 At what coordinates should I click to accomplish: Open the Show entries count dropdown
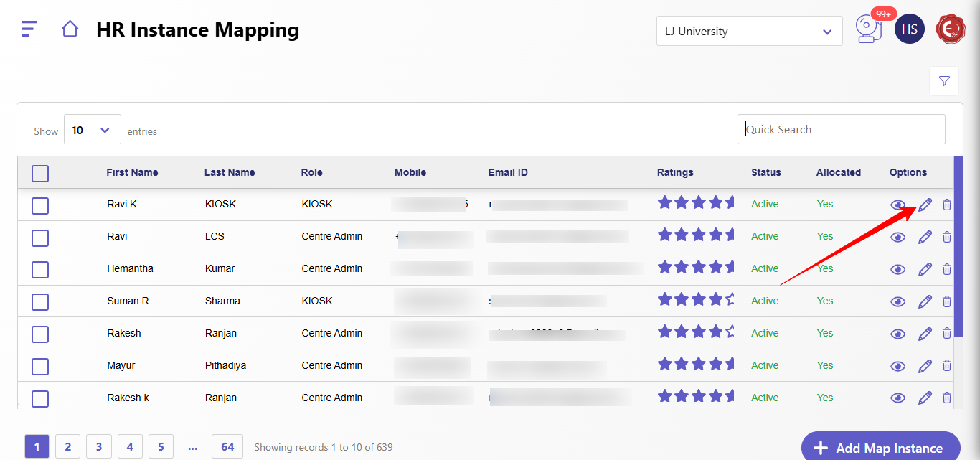[92, 130]
